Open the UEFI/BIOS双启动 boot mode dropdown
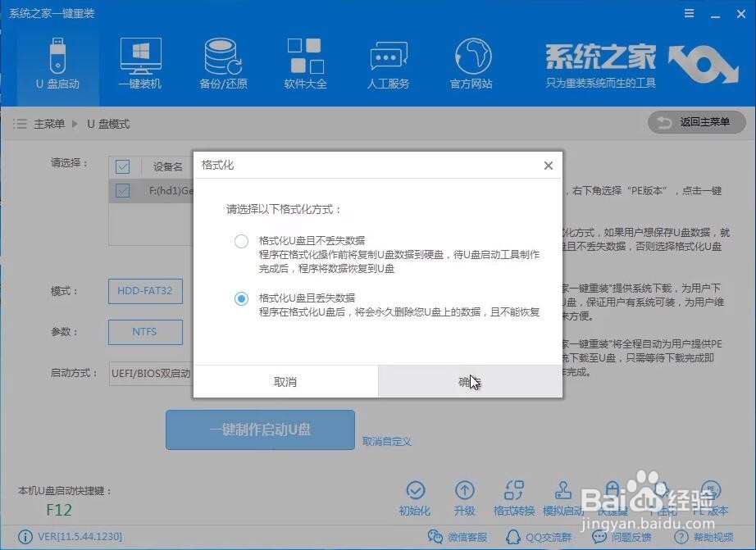Screen dimensions: 756x550 click(152, 374)
